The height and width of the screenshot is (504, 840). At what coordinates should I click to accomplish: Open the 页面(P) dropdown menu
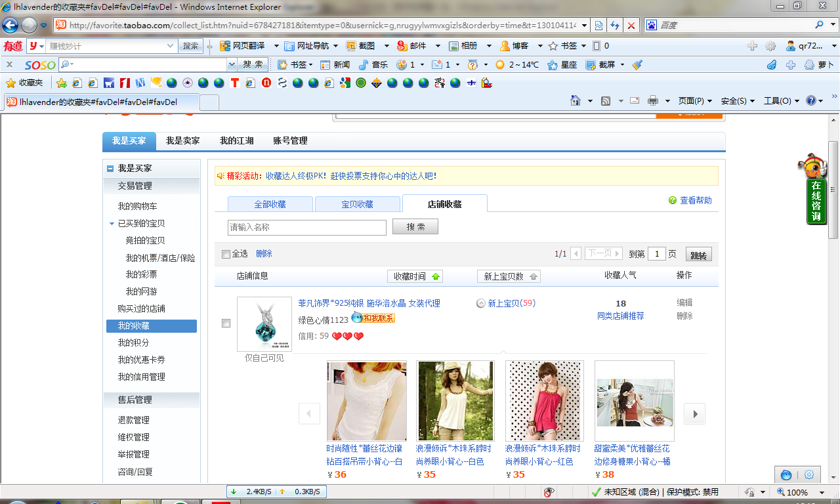(x=696, y=100)
